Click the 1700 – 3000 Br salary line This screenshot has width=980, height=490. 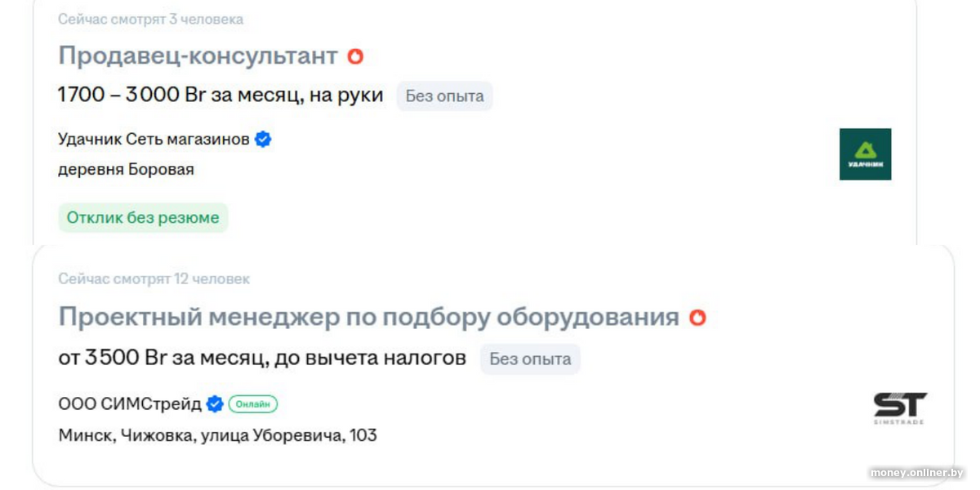(220, 96)
